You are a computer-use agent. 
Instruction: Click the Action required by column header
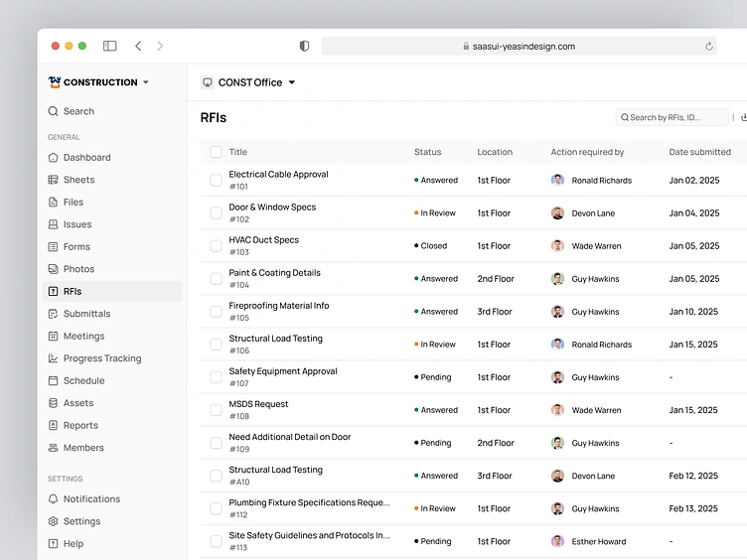(587, 152)
